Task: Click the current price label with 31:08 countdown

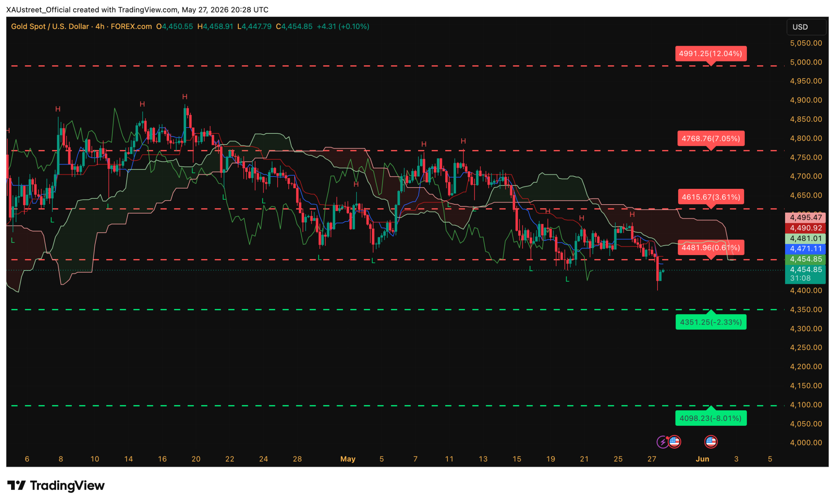Action: click(x=805, y=274)
